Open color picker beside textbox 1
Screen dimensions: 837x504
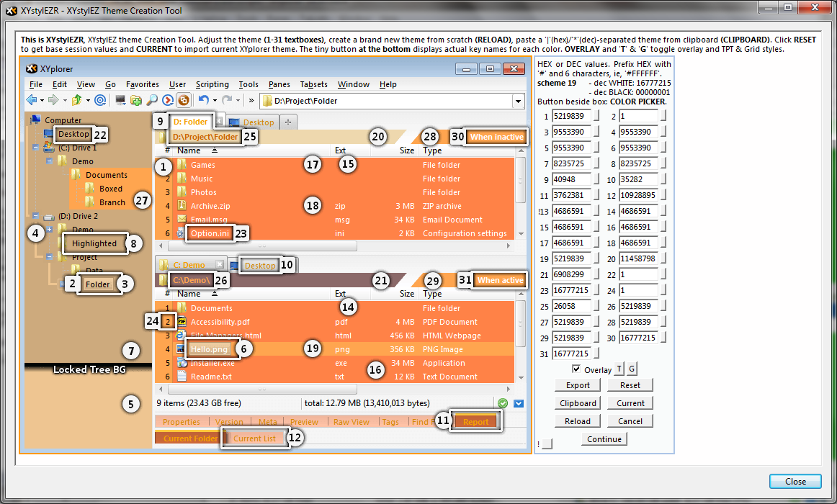pyautogui.click(x=596, y=117)
